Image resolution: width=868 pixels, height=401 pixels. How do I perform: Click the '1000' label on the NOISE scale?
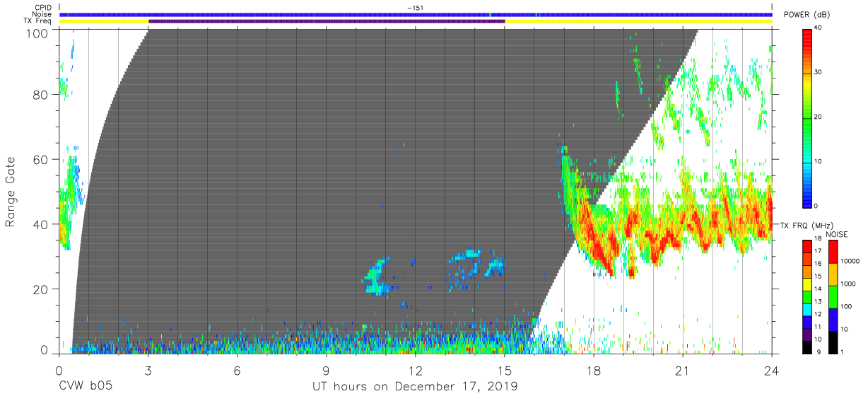click(x=848, y=284)
